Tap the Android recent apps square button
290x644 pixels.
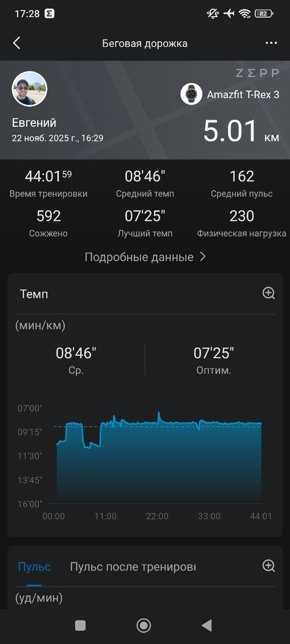[x=80, y=625]
